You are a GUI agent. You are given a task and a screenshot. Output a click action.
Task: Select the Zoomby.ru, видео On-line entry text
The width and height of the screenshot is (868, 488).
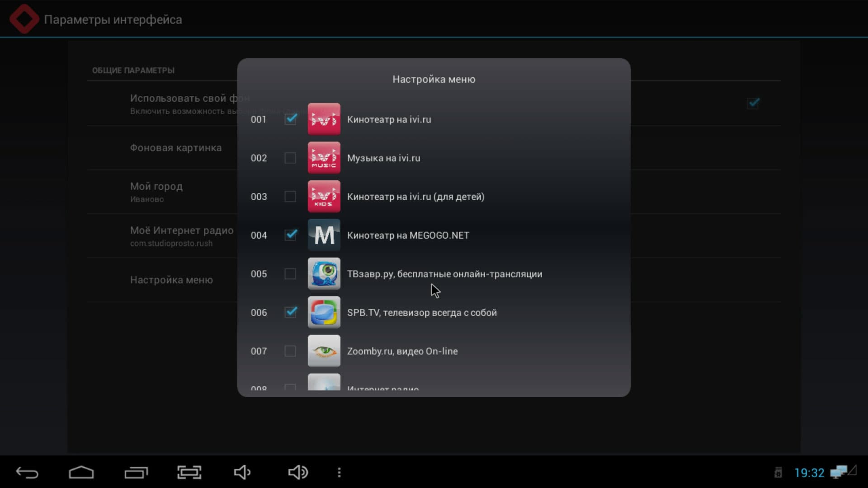(x=402, y=351)
